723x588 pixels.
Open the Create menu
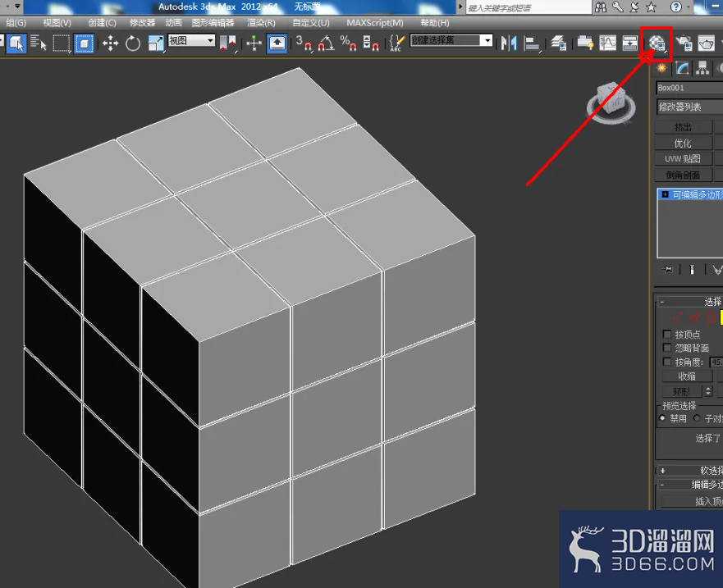click(x=102, y=23)
